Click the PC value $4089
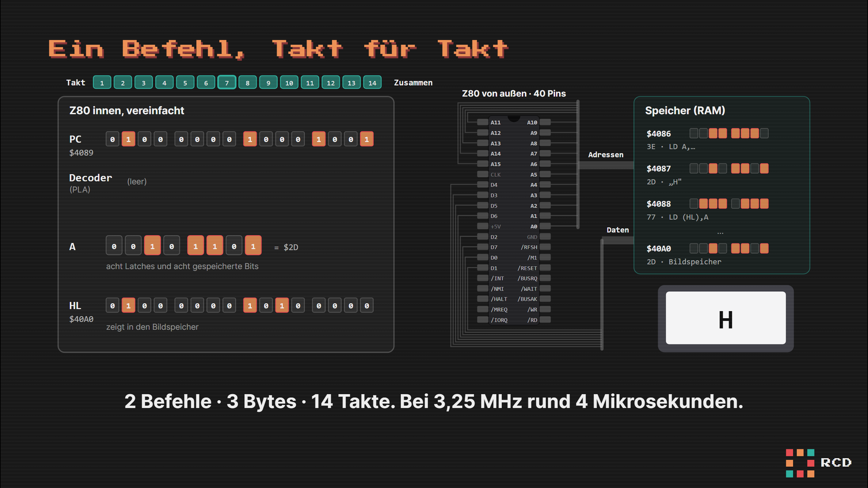Screen dimensions: 868x488 tap(81, 153)
